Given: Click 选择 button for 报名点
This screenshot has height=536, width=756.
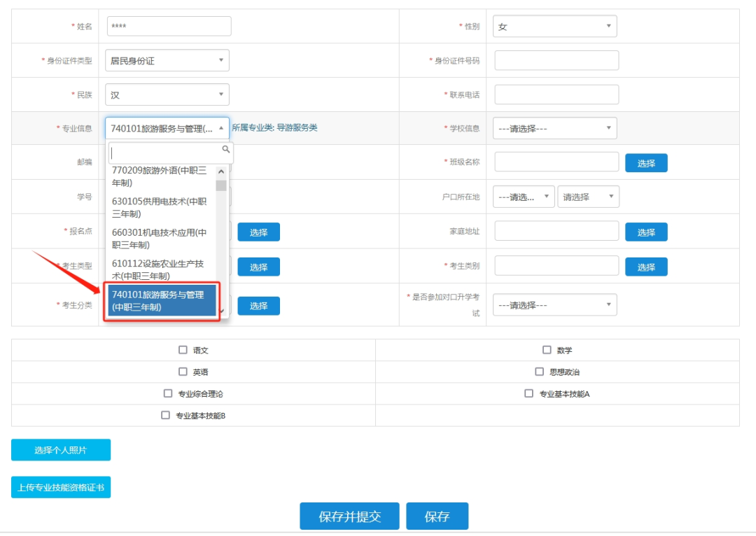Looking at the screenshot, I should pyautogui.click(x=258, y=232).
